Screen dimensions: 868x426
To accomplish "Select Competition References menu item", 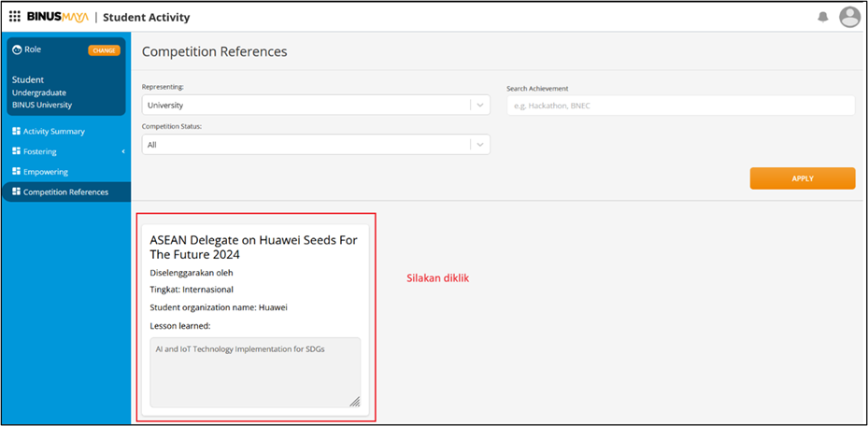I will pyautogui.click(x=66, y=192).
